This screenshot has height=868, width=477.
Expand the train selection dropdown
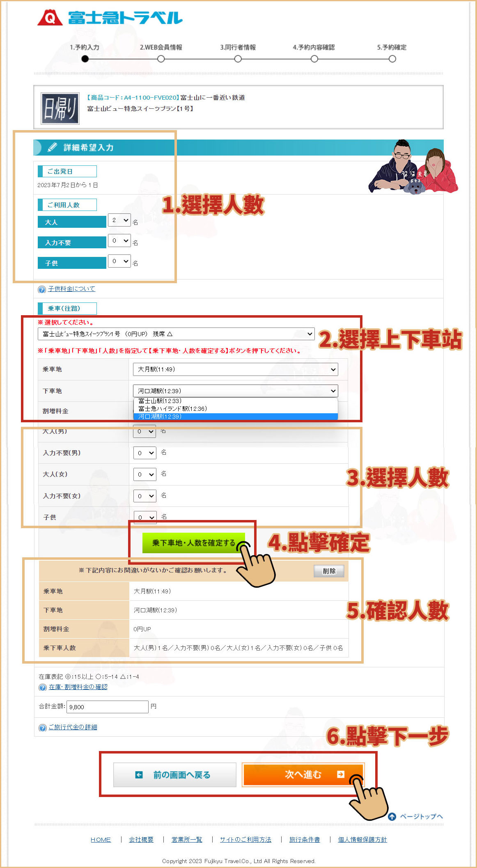pyautogui.click(x=176, y=334)
